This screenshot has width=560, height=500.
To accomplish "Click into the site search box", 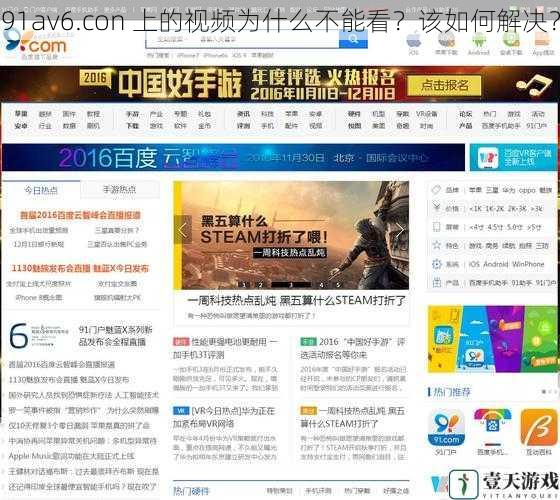I will [242, 39].
